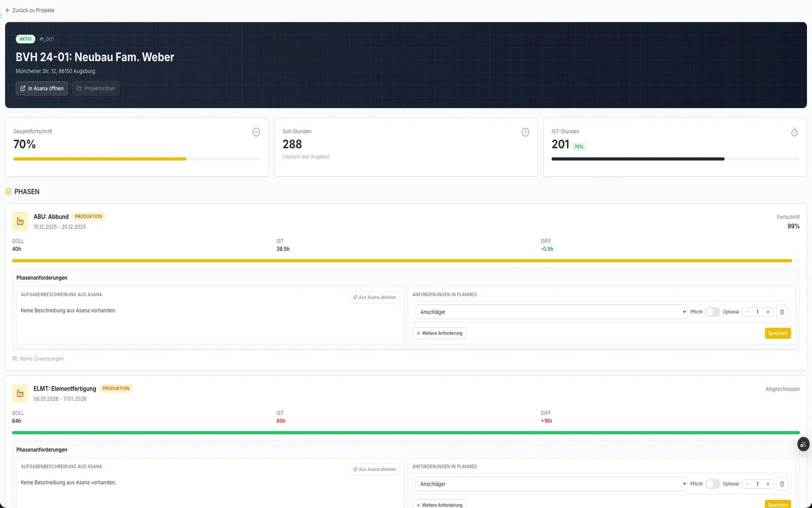Click Speichern in the ABU phase

pos(777,333)
